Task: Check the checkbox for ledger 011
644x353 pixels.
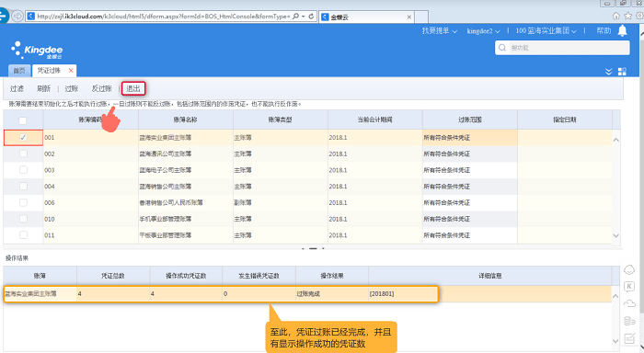Action: tap(23, 235)
